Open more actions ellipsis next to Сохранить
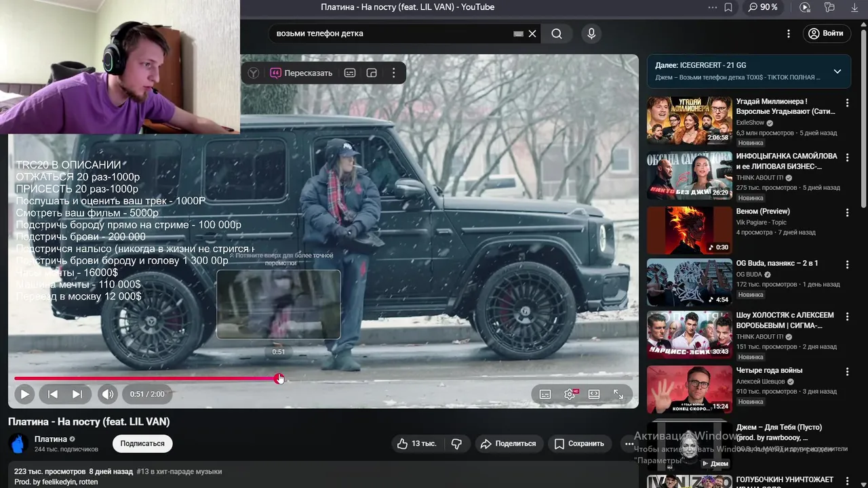 pyautogui.click(x=629, y=444)
